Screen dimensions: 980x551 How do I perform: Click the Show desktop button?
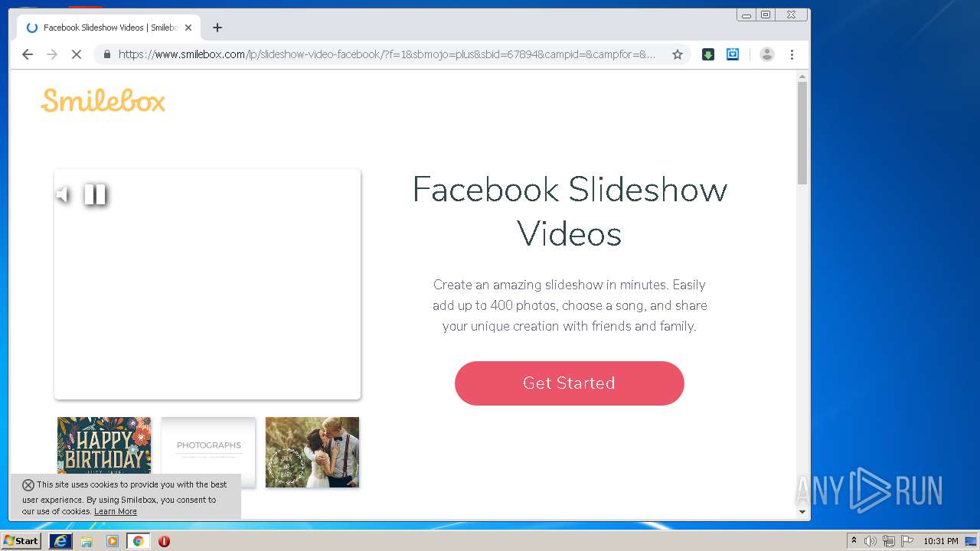[x=972, y=541]
